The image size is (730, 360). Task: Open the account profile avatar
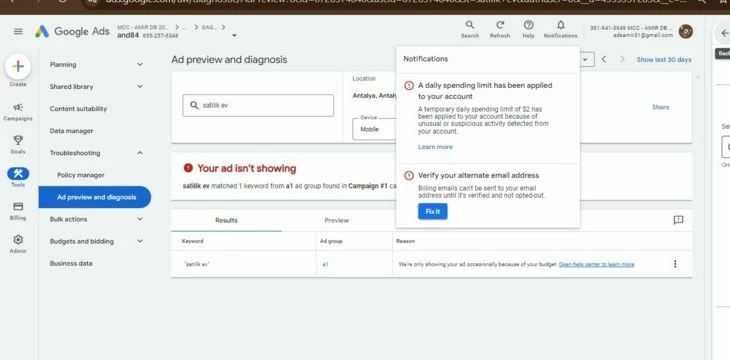click(x=685, y=31)
